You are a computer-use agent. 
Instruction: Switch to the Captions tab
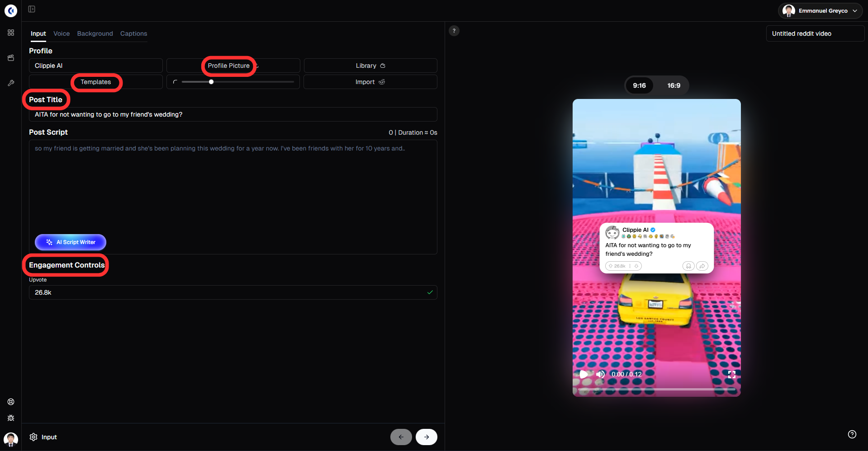[134, 34]
